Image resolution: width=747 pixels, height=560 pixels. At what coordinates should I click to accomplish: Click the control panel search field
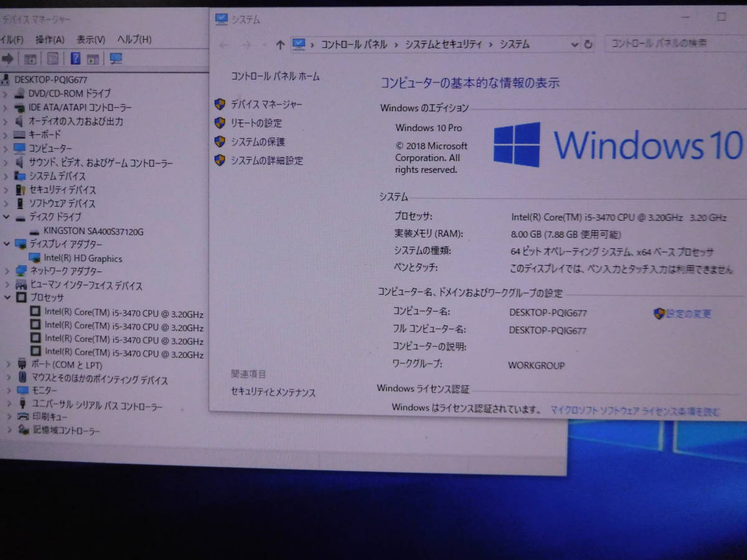pos(675,44)
